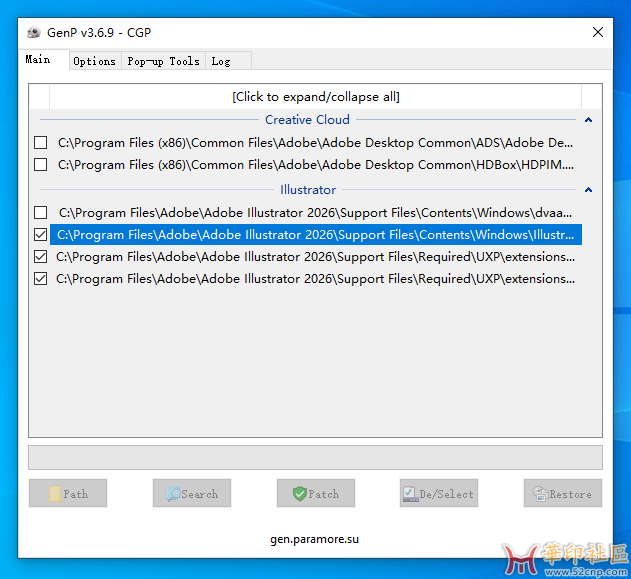Open the Pop-up Tools tab

(x=163, y=61)
